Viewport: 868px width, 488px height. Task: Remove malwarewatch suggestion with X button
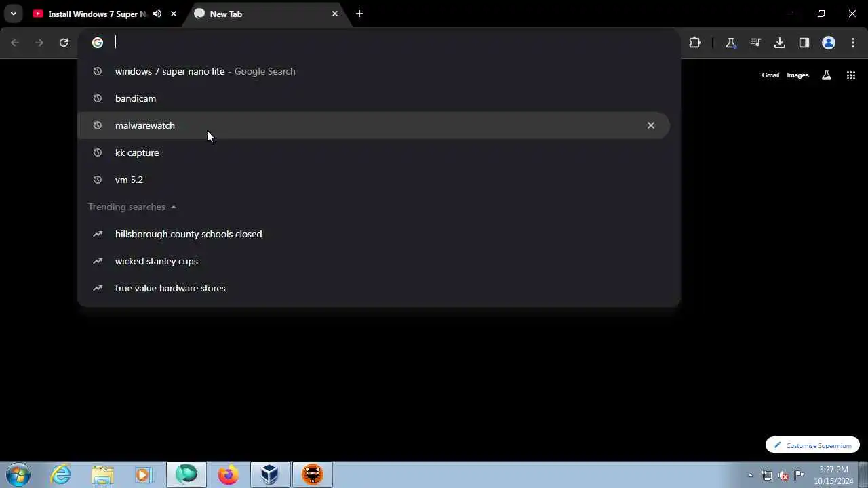651,125
